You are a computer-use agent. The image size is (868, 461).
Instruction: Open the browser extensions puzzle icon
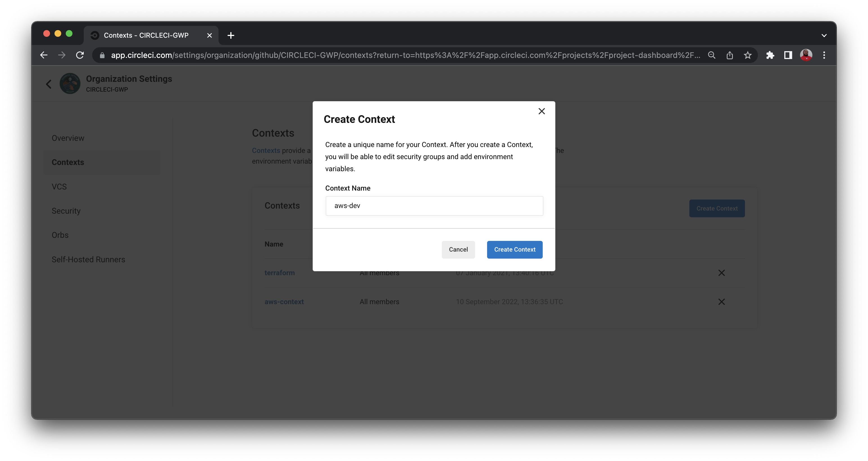pyautogui.click(x=770, y=55)
